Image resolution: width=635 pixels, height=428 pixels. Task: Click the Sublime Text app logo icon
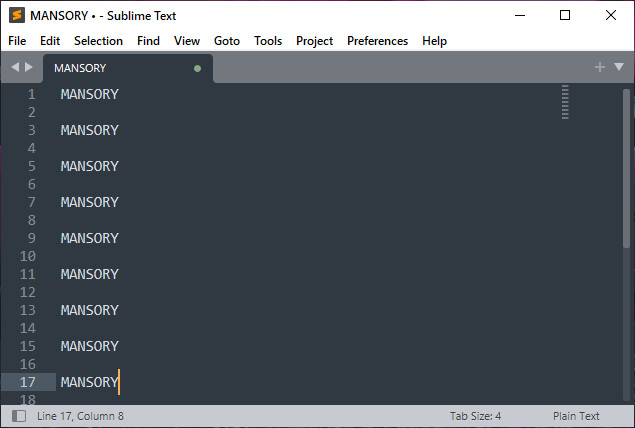(x=17, y=15)
